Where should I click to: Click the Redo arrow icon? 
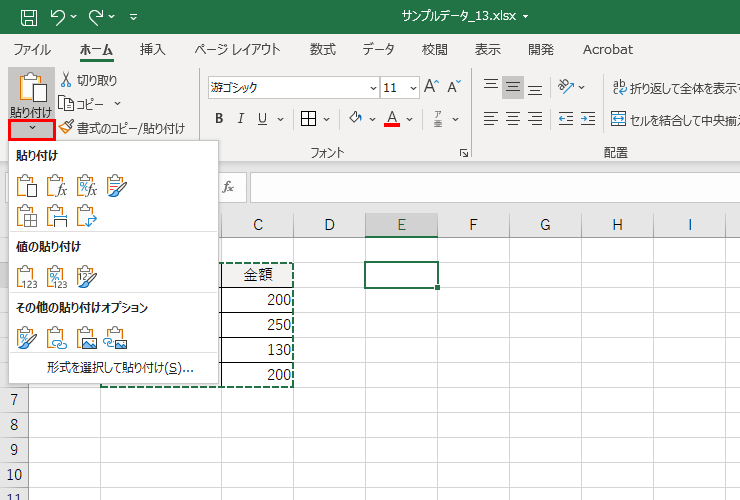[x=96, y=17]
